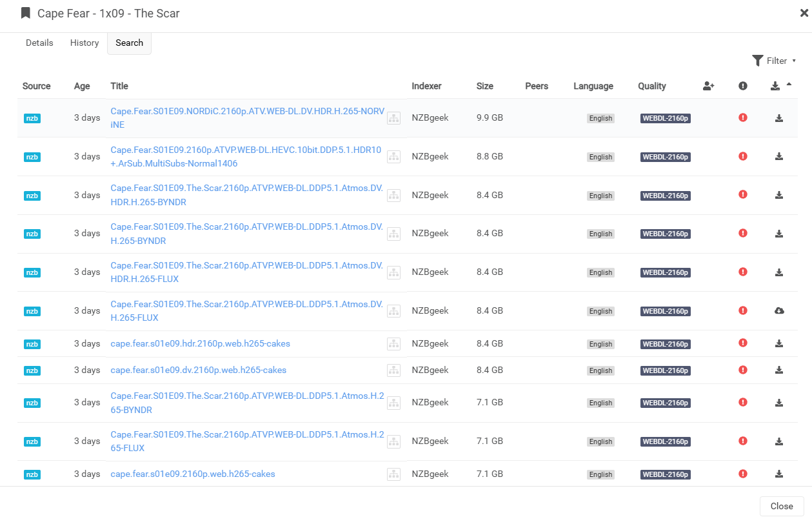Open 7.1 GB Atmos.H.265-BYNDR release link
Screen dimensions: 812x526
(247, 403)
